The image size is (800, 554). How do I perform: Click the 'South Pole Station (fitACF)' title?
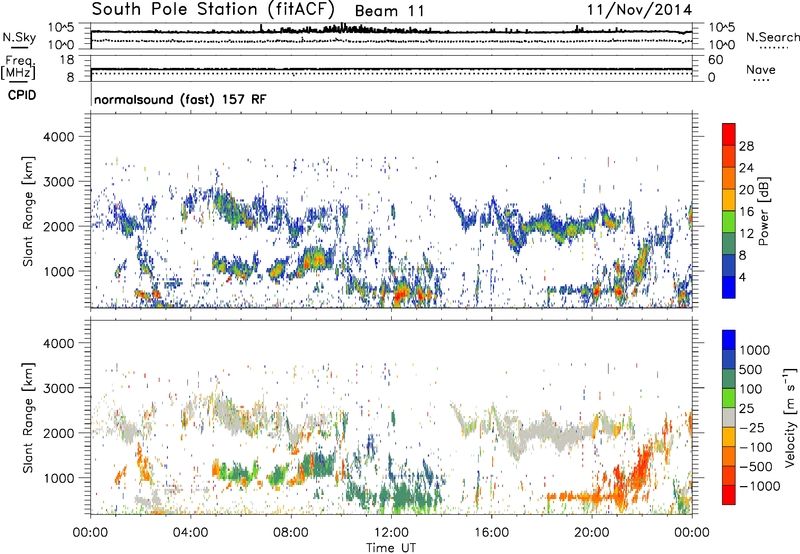213,9
